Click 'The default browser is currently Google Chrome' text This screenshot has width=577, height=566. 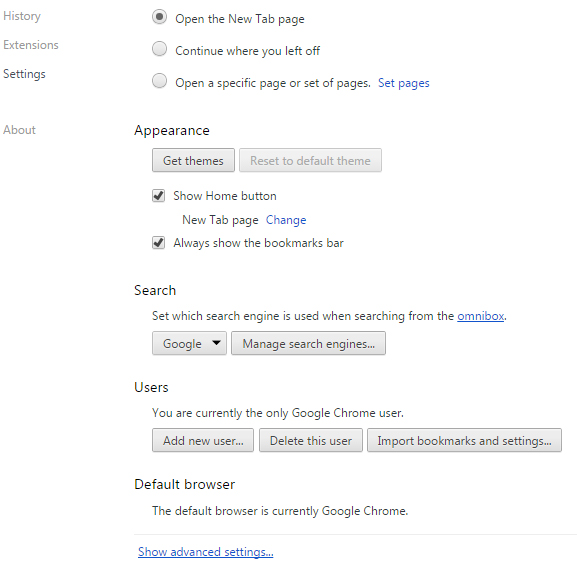[280, 511]
